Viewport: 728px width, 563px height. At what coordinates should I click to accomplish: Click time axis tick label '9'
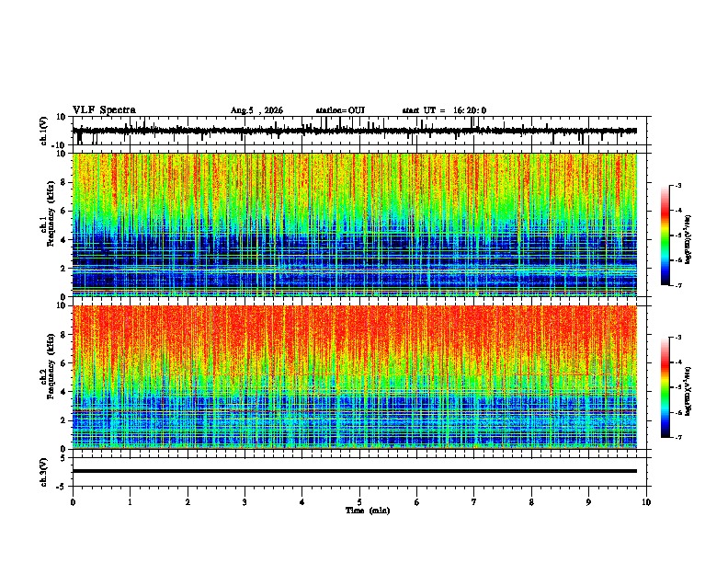coord(588,502)
